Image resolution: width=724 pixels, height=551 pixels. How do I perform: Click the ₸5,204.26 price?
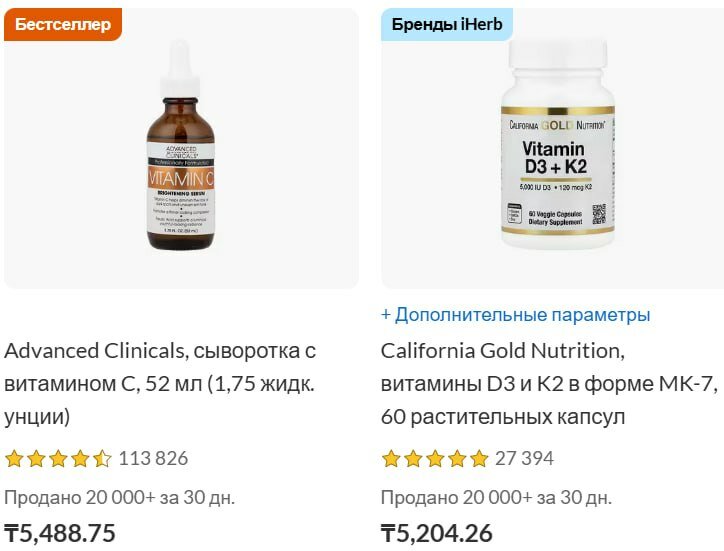pyautogui.click(x=436, y=533)
